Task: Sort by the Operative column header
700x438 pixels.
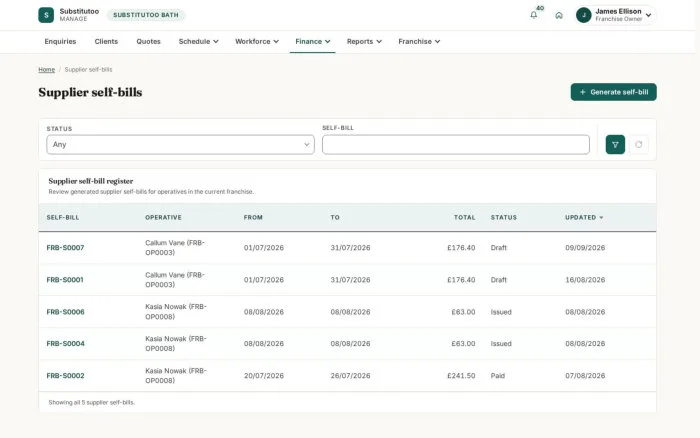Action: pyautogui.click(x=163, y=217)
